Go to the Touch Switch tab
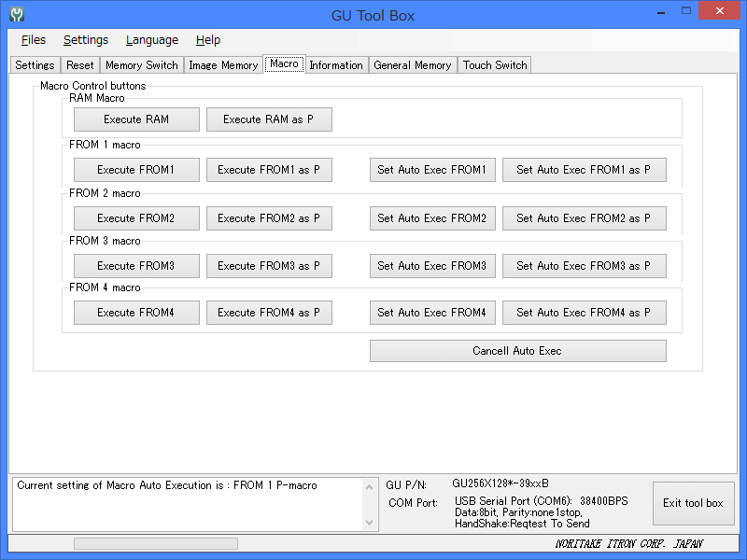This screenshot has height=560, width=747. [495, 65]
